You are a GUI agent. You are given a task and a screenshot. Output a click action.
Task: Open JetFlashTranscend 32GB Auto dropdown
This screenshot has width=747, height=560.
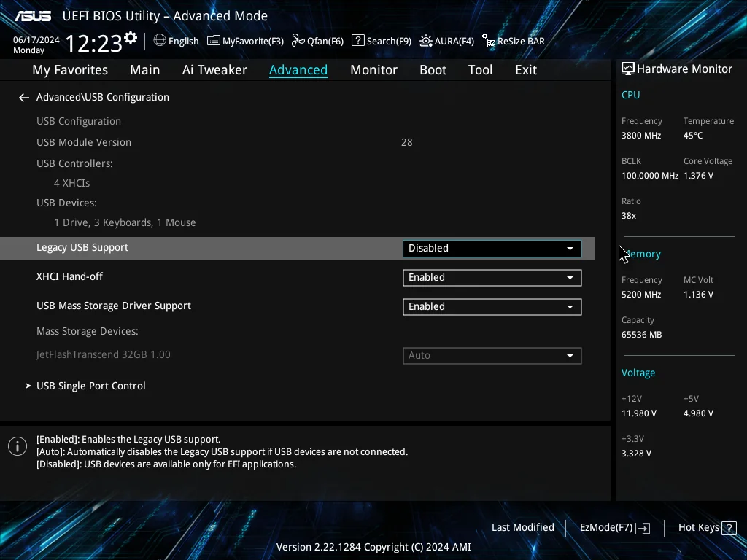tap(492, 356)
